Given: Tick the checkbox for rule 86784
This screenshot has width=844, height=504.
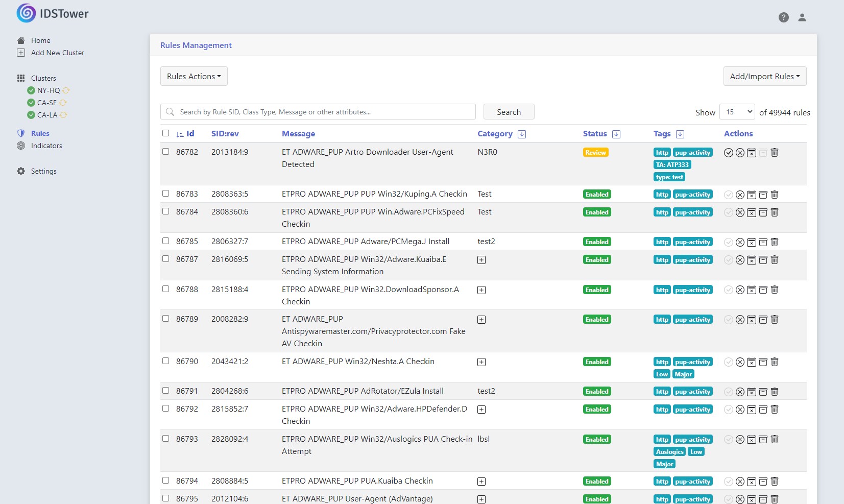Looking at the screenshot, I should [165, 211].
